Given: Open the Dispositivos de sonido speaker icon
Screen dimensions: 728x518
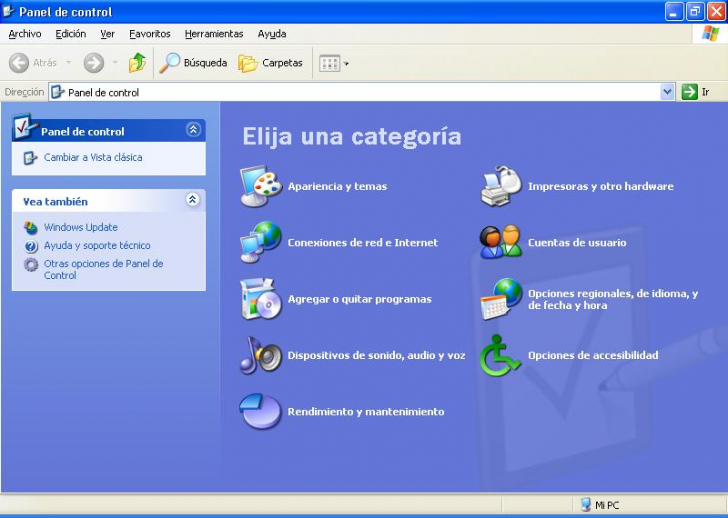Looking at the screenshot, I should pos(261,355).
